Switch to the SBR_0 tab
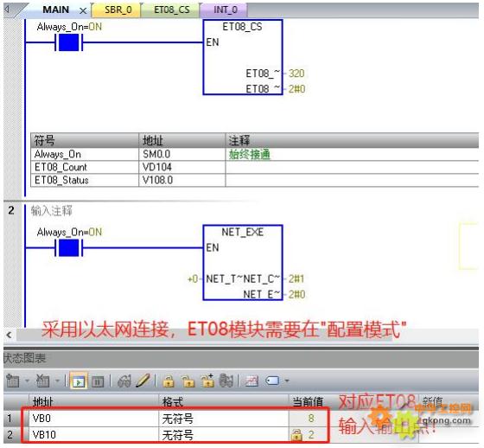484x448 pixels. pos(118,10)
